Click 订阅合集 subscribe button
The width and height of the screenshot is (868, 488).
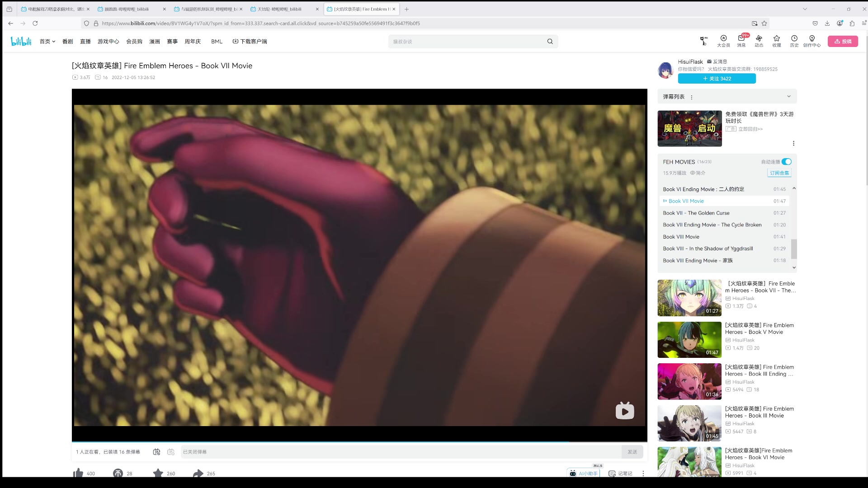point(779,173)
